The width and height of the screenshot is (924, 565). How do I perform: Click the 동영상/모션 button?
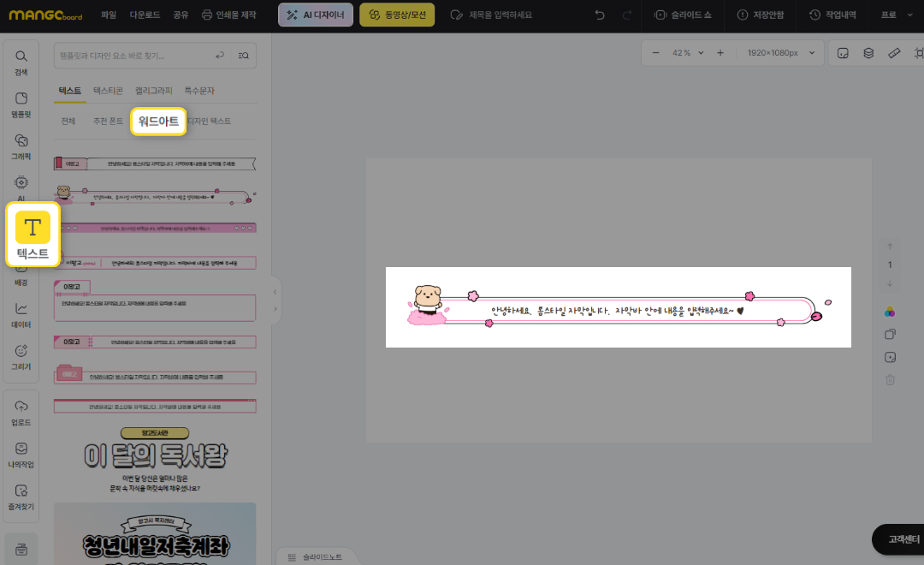pyautogui.click(x=397, y=15)
